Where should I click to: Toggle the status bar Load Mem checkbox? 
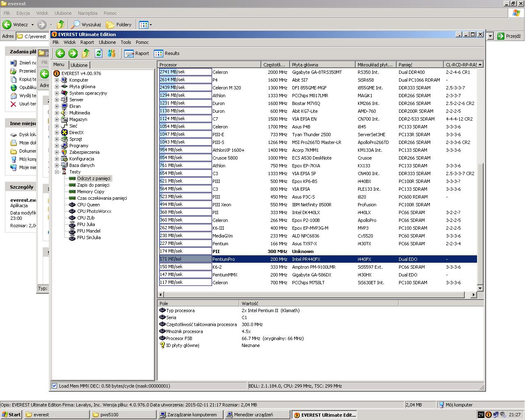(x=54, y=386)
